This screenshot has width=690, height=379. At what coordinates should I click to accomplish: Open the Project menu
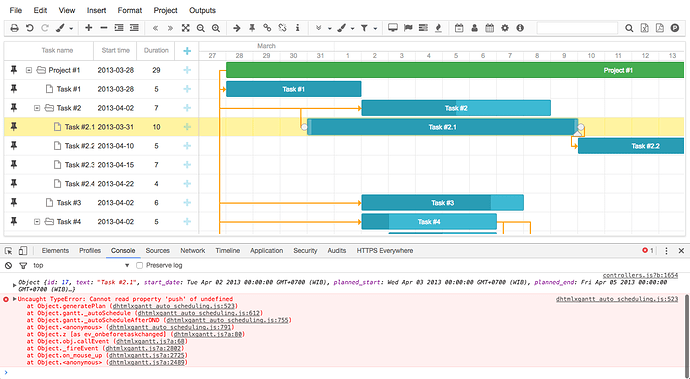[x=165, y=10]
